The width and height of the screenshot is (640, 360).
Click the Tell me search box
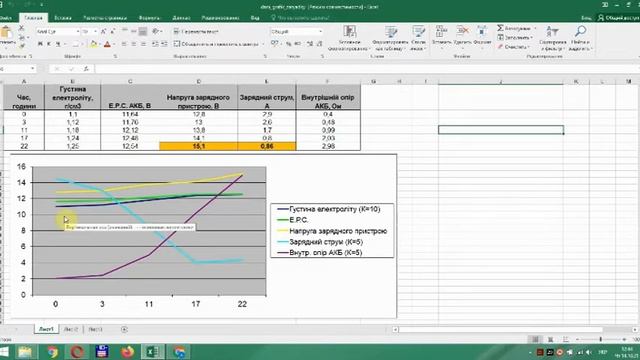pyautogui.click(x=301, y=18)
